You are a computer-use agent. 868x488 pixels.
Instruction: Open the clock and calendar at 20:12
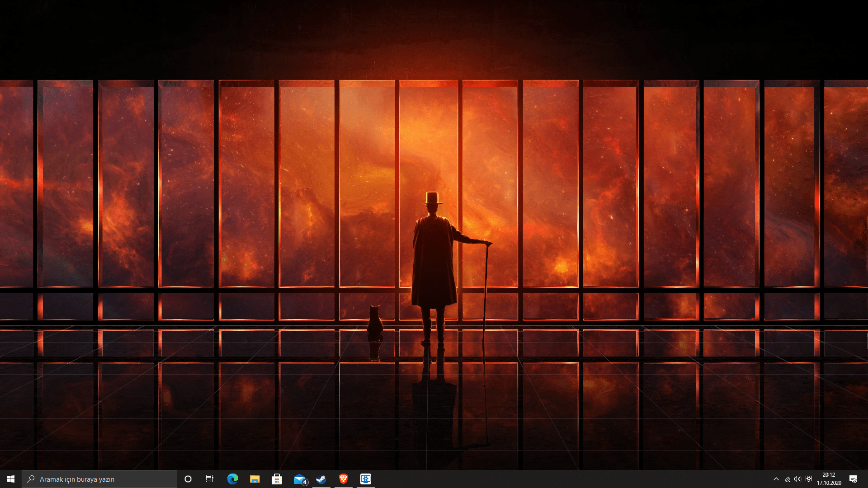pos(829,479)
